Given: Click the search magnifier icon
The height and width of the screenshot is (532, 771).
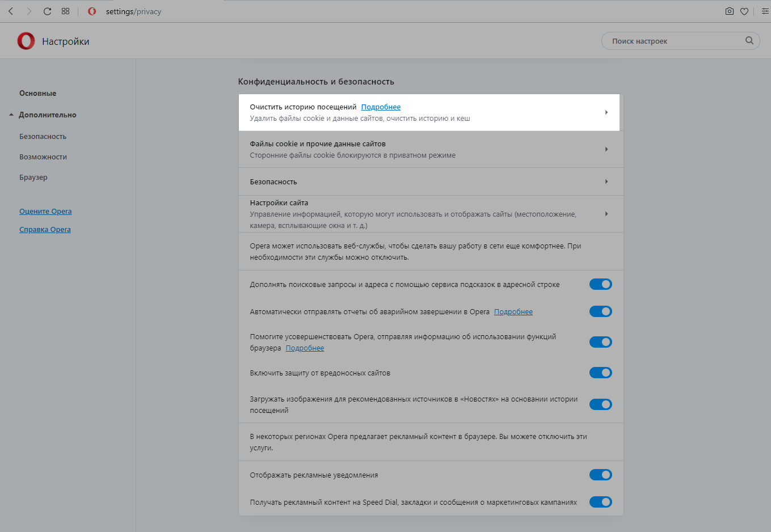Looking at the screenshot, I should pos(749,41).
